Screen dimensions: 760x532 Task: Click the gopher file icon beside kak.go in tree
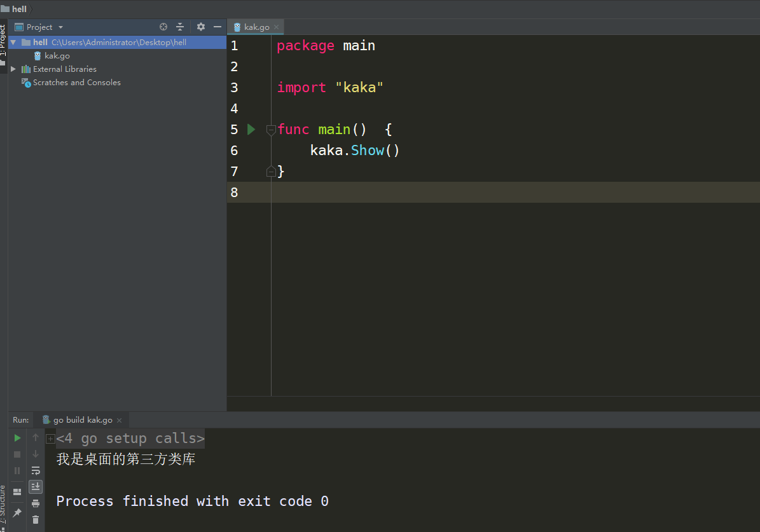[x=38, y=56]
